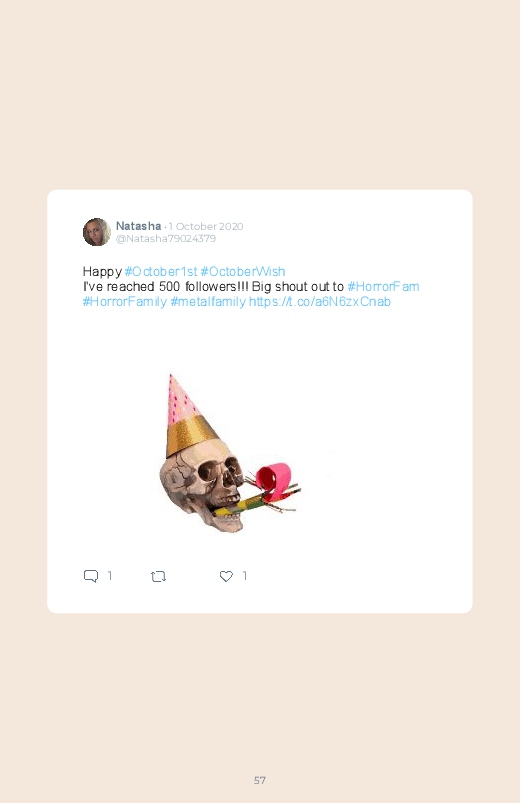
Task: Follow the #HorrorFam hashtag link
Action: click(383, 286)
